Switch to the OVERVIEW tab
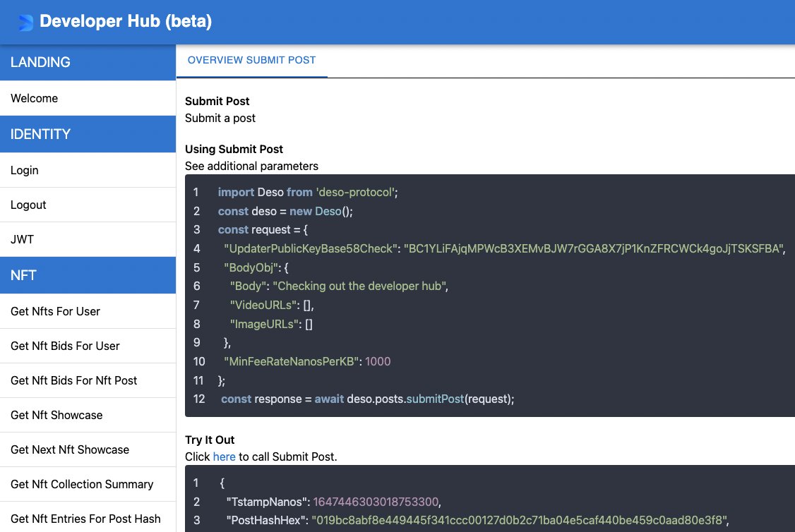 214,61
